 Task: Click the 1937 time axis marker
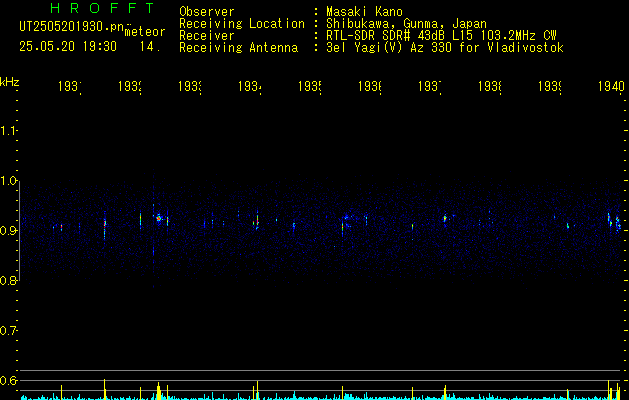pos(430,86)
